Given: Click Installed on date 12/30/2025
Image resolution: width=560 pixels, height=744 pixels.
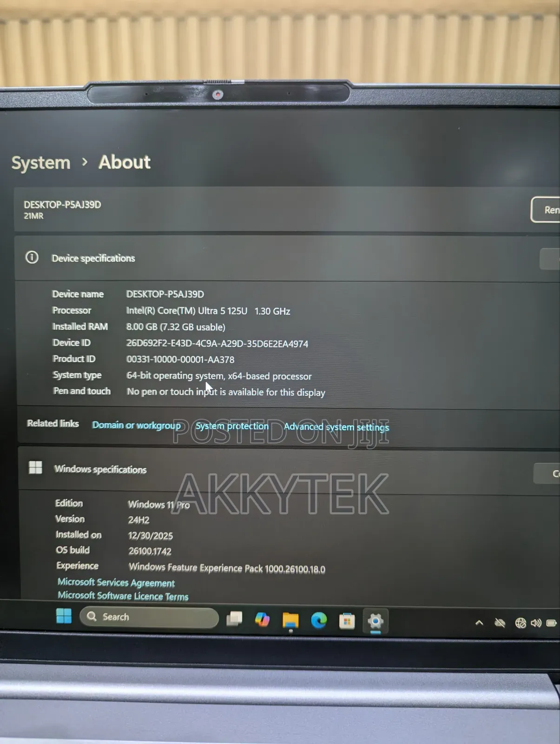Looking at the screenshot, I should coord(151,536).
